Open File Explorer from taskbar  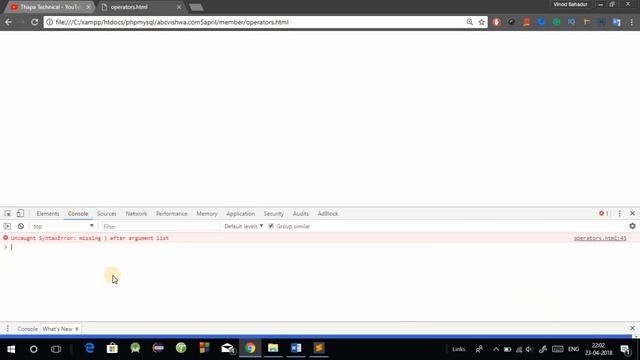273,348
